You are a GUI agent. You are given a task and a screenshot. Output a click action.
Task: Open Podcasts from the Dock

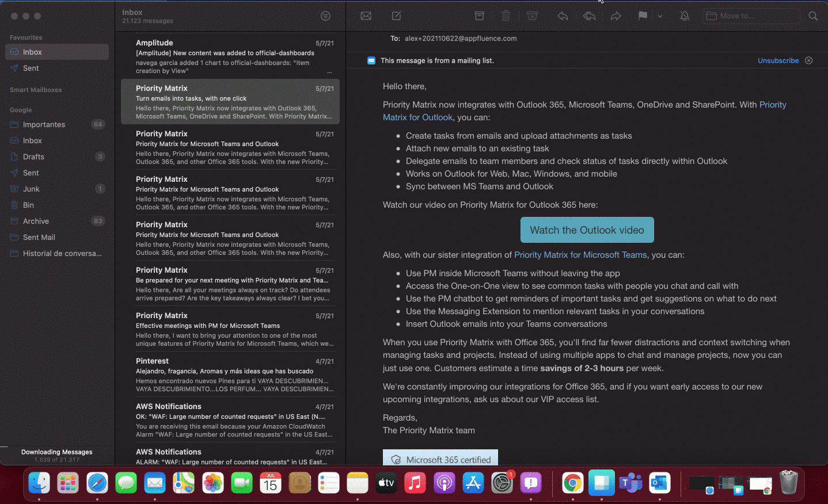click(x=444, y=483)
